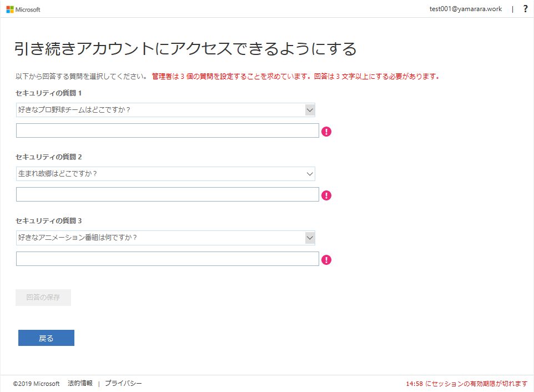Click error icon beside question 2 answer
Viewport: 534px width, 392px height.
tap(326, 195)
